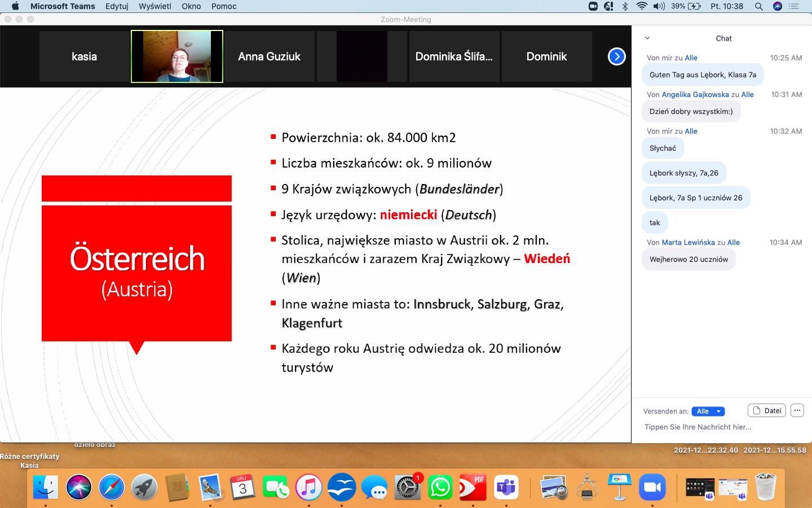Click the Angelika Gajkowska sender name link

695,94
